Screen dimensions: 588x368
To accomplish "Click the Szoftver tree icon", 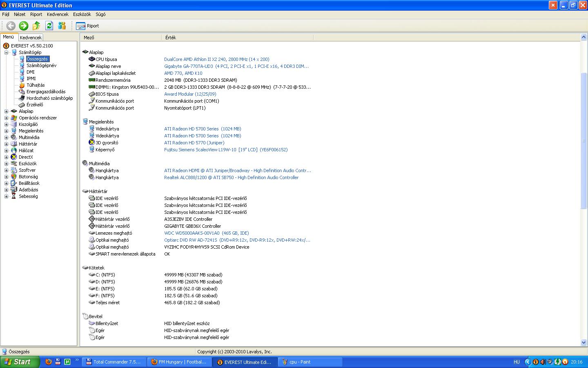I will (x=14, y=170).
